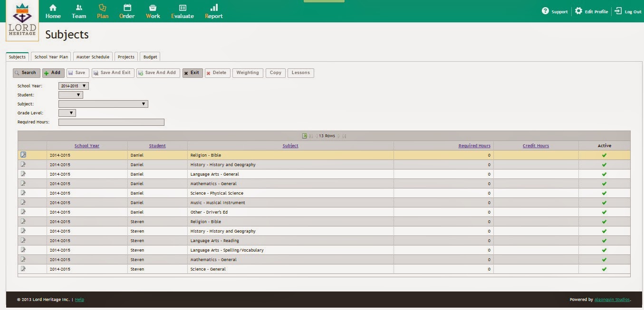The width and height of the screenshot is (644, 310).
Task: Click Active checkmark for Other - Driver's Ed
Action: (604, 212)
